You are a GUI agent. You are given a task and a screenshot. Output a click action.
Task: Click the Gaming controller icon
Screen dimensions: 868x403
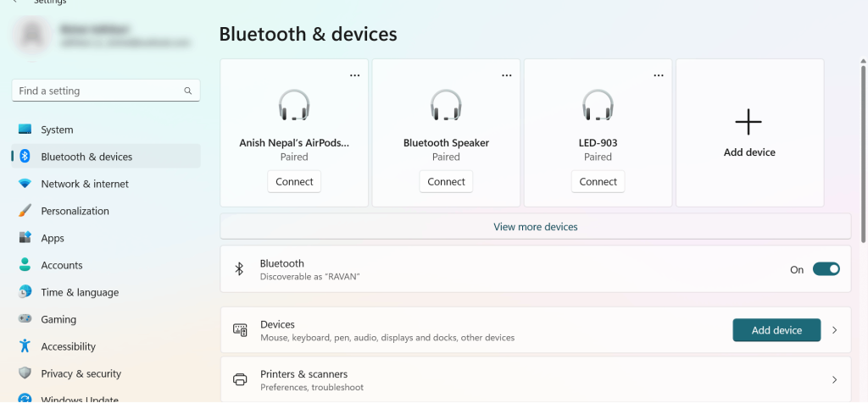[25, 319]
